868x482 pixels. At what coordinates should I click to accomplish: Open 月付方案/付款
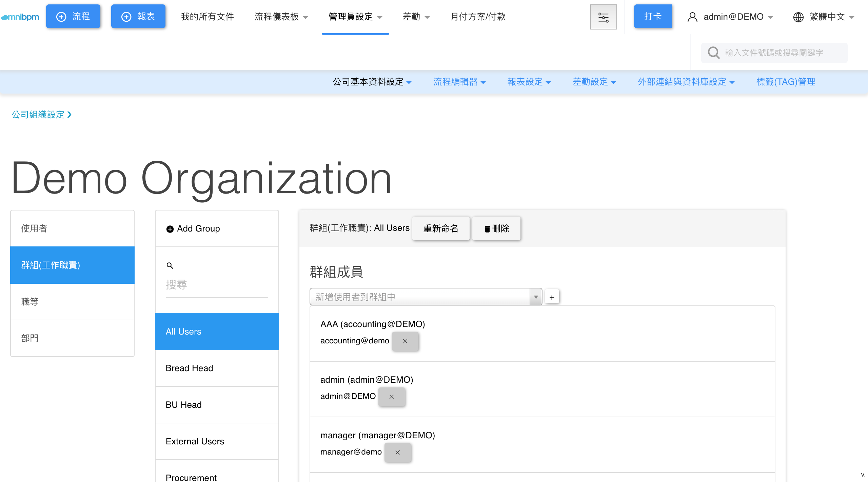(x=478, y=17)
